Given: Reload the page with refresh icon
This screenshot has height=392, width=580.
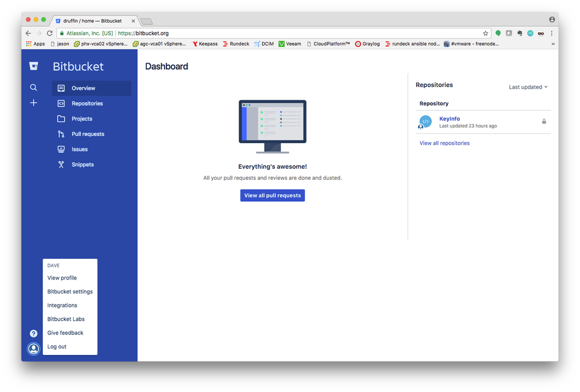Looking at the screenshot, I should (49, 33).
